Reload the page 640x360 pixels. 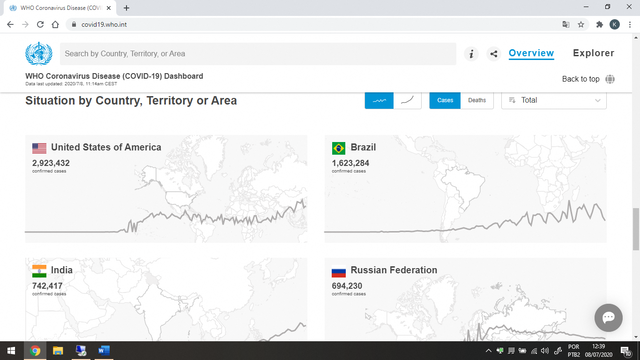click(x=40, y=24)
